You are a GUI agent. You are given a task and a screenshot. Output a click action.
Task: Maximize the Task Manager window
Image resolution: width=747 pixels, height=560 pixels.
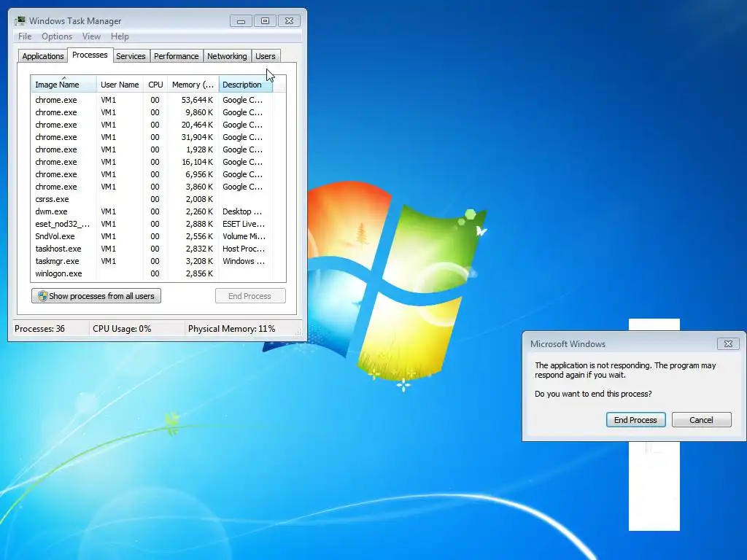click(x=266, y=21)
